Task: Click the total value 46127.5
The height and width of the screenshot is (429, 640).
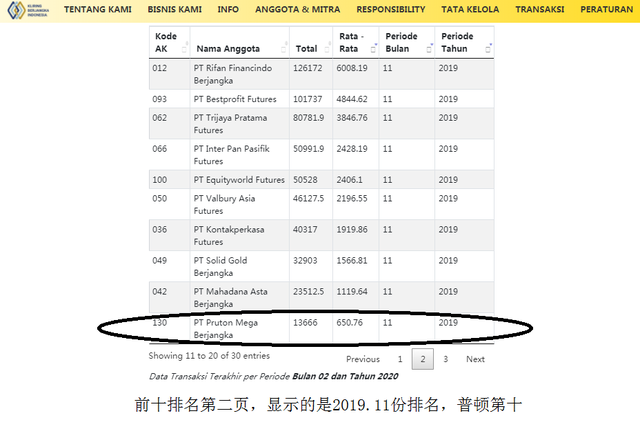Action: click(x=309, y=199)
